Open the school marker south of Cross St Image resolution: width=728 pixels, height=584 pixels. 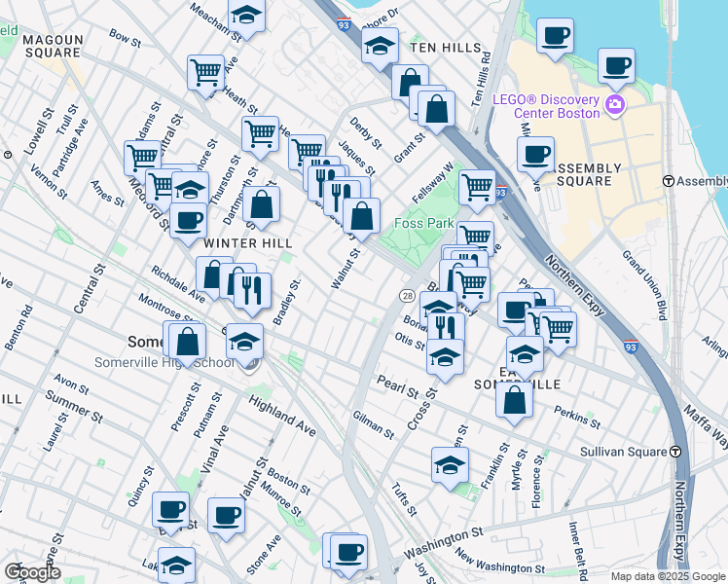(x=450, y=466)
